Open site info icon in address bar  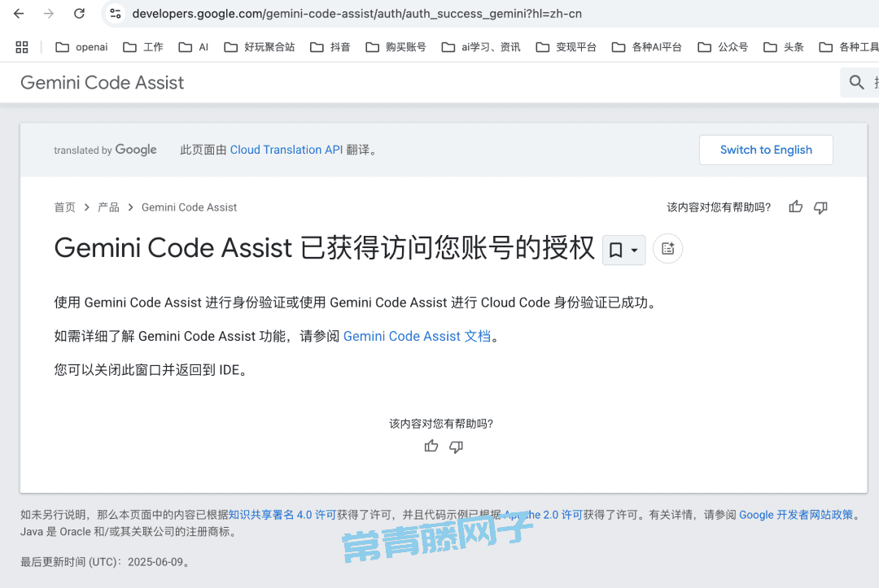click(x=116, y=14)
